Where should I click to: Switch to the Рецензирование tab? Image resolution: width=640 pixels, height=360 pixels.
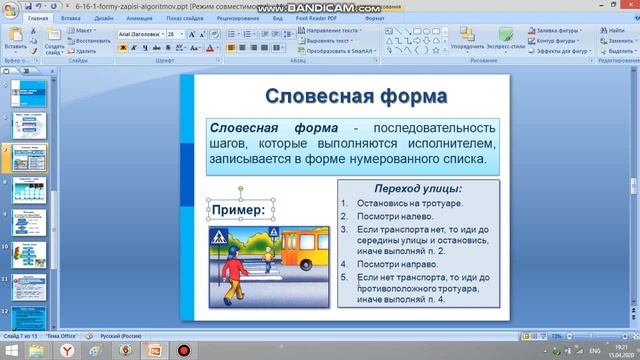(x=238, y=18)
